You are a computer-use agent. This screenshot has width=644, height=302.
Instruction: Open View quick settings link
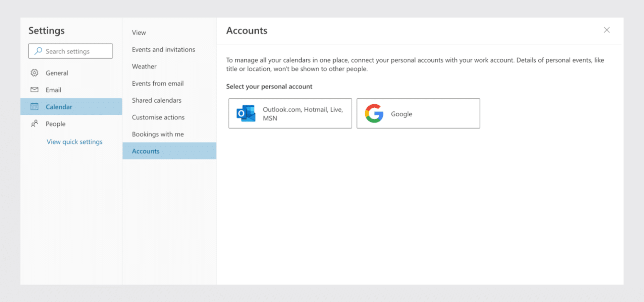click(74, 142)
